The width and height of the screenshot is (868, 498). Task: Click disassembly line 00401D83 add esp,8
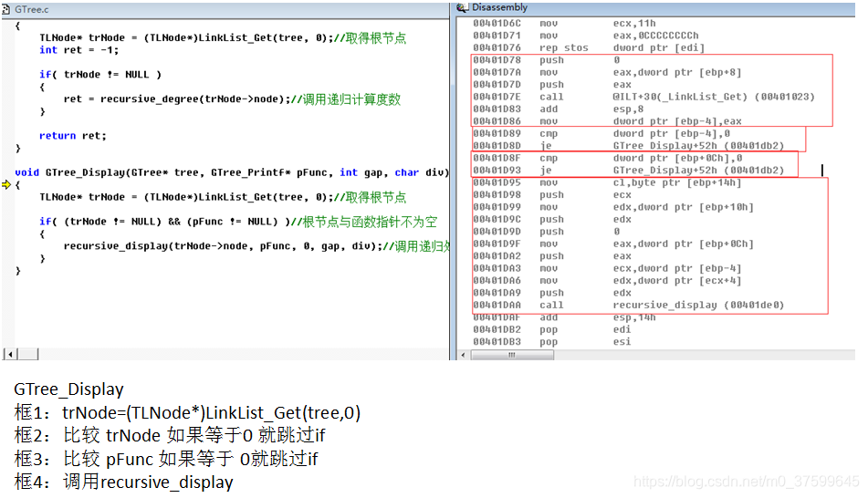coord(558,109)
